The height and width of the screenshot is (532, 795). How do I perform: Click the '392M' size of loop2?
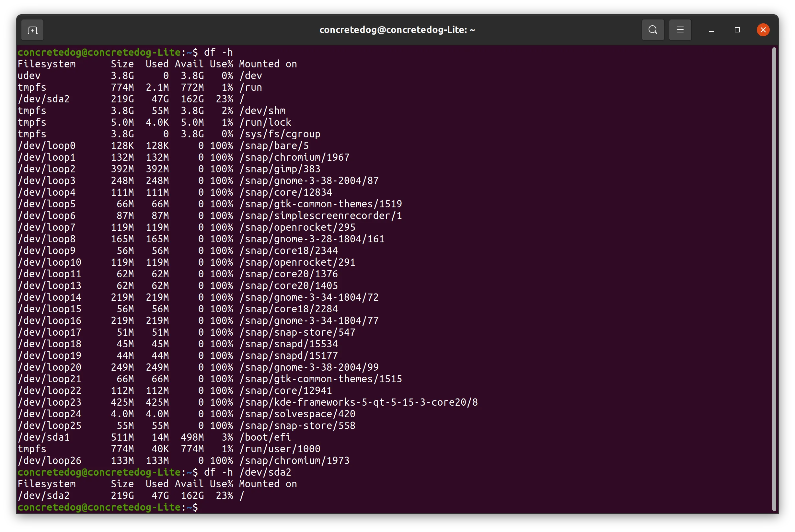tap(122, 169)
